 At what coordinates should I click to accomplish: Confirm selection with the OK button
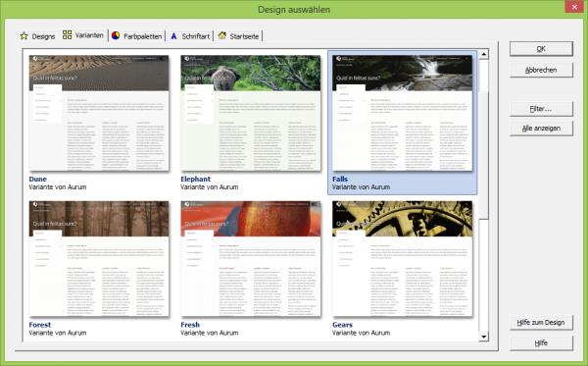pos(541,49)
